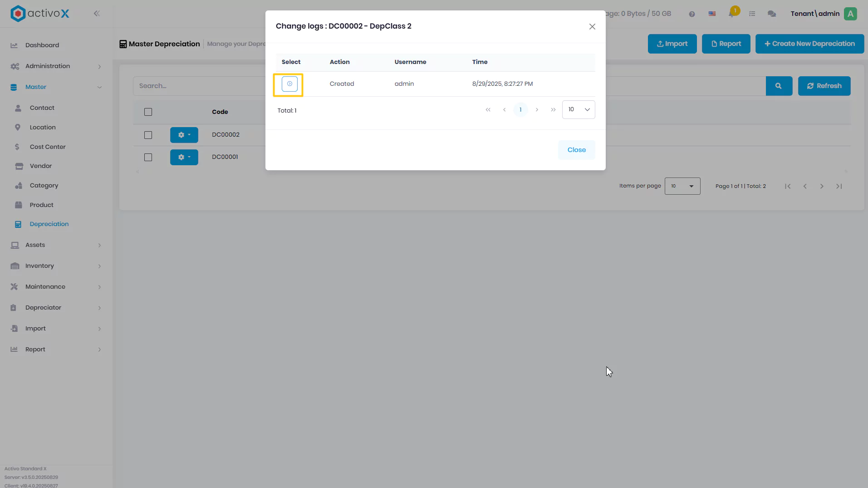Open Product under Master

pyautogui.click(x=42, y=205)
